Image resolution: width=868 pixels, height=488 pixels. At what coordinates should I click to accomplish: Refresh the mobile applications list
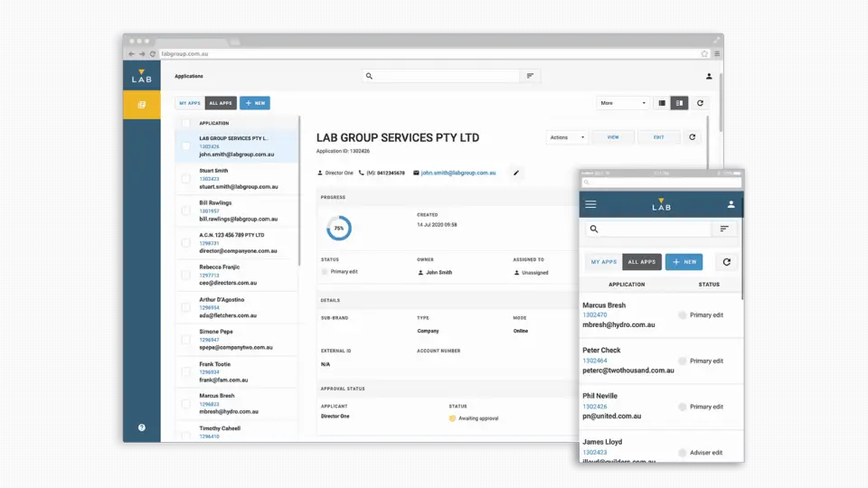726,262
